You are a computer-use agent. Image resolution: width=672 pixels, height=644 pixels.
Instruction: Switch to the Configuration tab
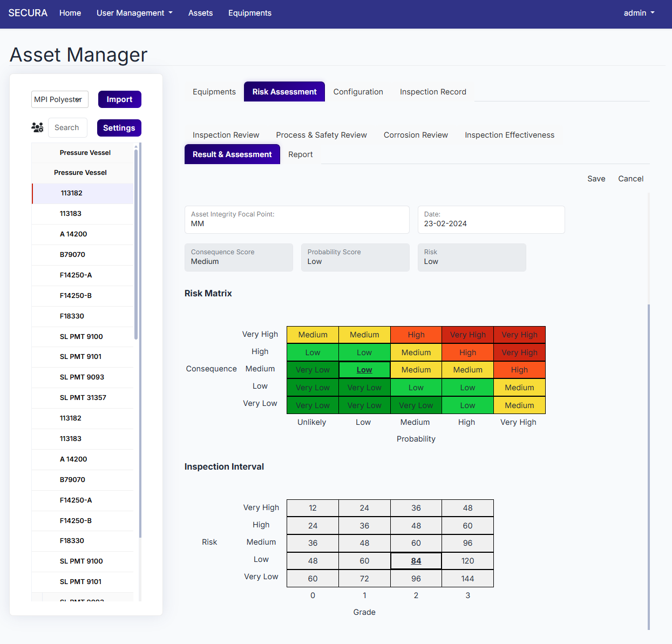[x=358, y=92]
